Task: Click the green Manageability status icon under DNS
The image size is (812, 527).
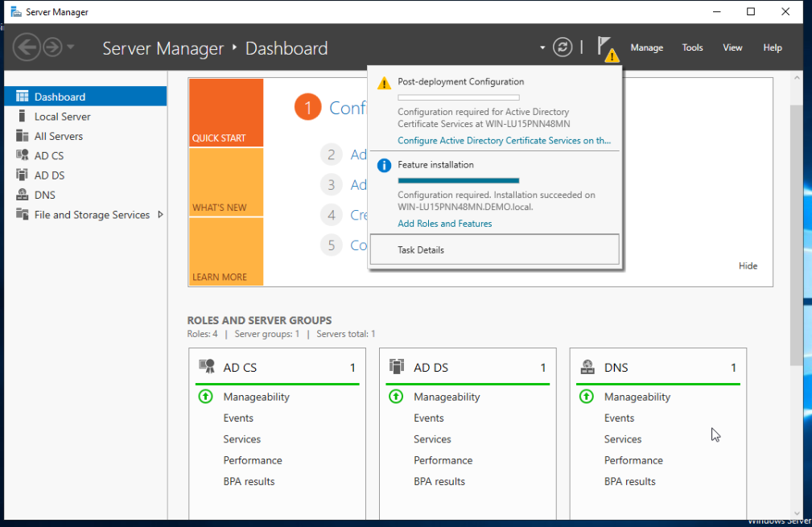Action: [x=586, y=397]
